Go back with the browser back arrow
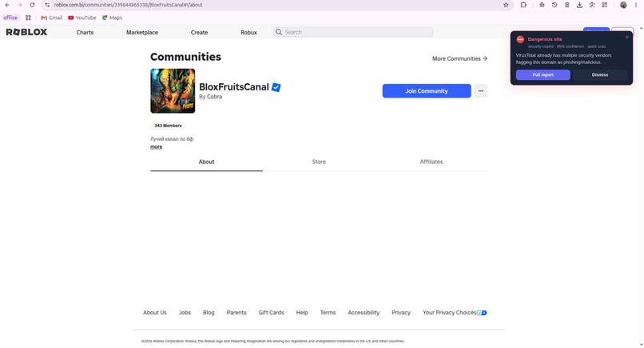Image resolution: width=644 pixels, height=348 pixels. tap(7, 5)
